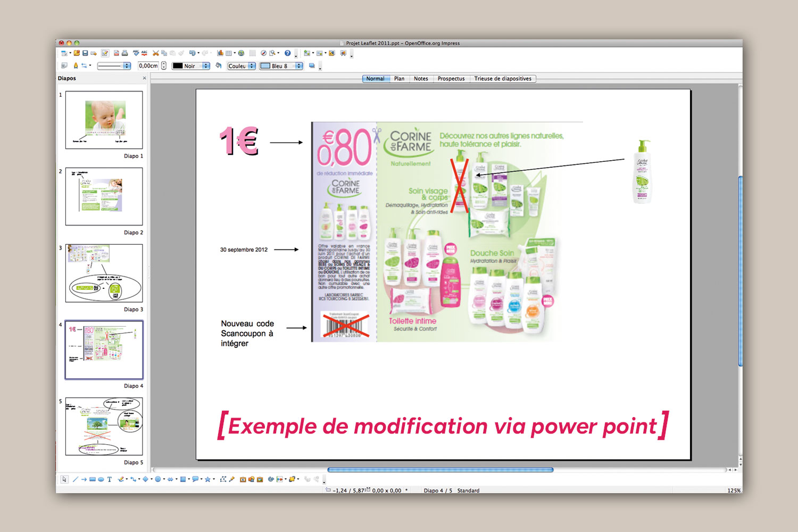
Task: Close the Diapos panel
Action: click(x=144, y=78)
